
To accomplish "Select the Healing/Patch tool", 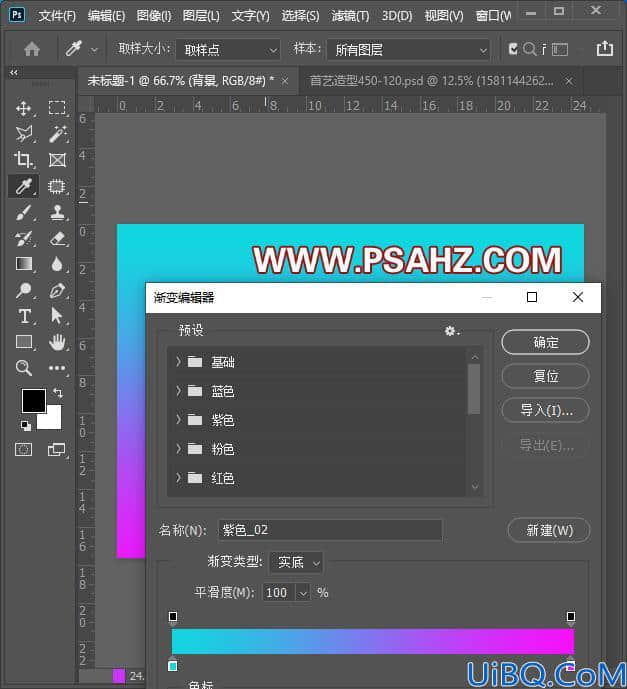I will (x=57, y=186).
